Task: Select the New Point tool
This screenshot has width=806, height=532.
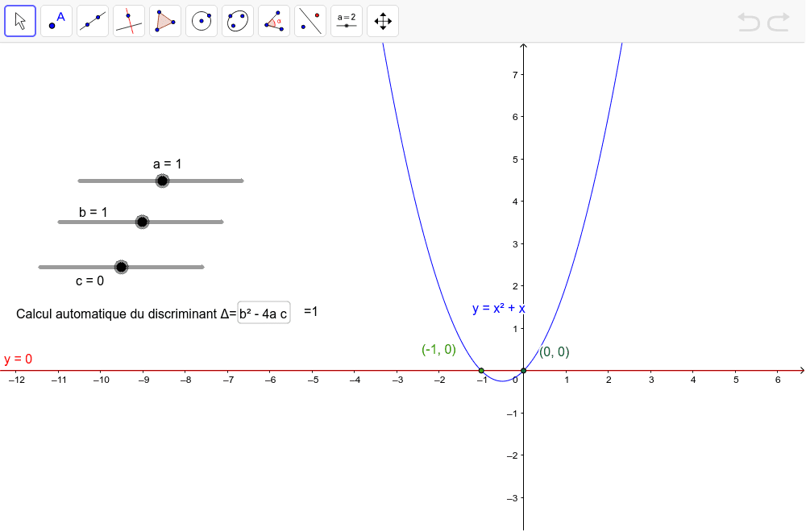Action: [x=56, y=21]
